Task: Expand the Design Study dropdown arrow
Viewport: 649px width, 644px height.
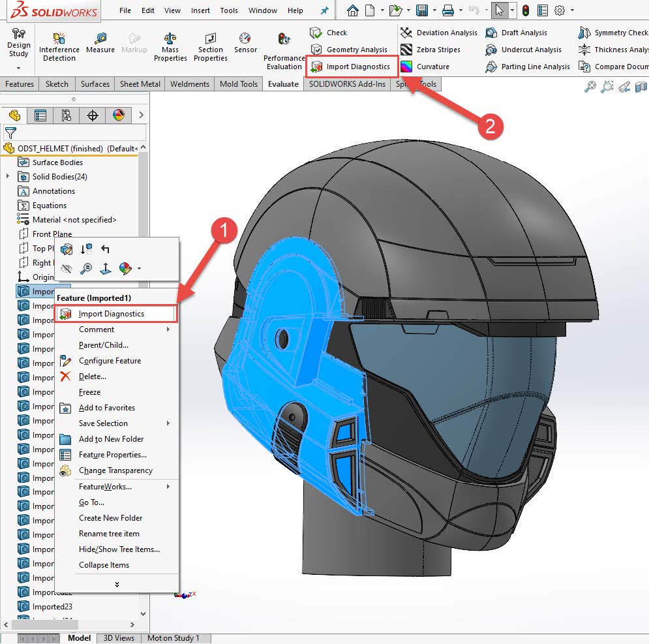Action: tap(19, 67)
